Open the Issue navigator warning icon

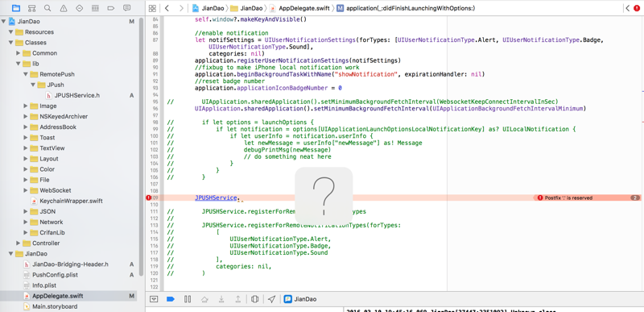pyautogui.click(x=64, y=8)
